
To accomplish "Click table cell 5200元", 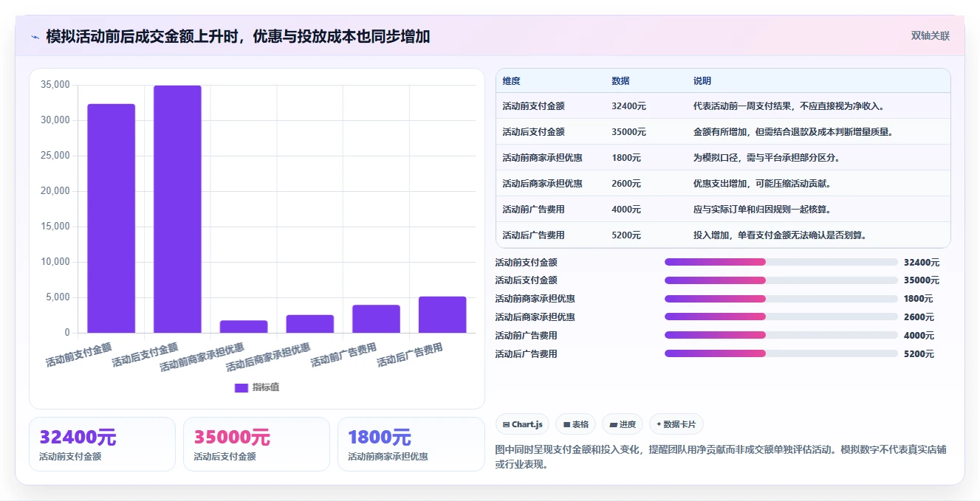I will [626, 235].
